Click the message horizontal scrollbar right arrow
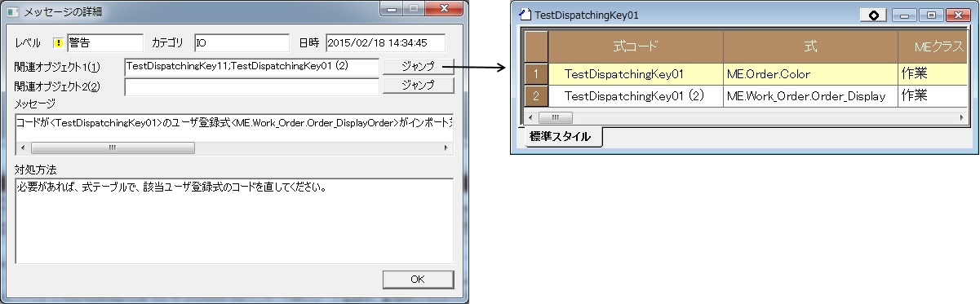Screen dimensions: 980x304 446,148
